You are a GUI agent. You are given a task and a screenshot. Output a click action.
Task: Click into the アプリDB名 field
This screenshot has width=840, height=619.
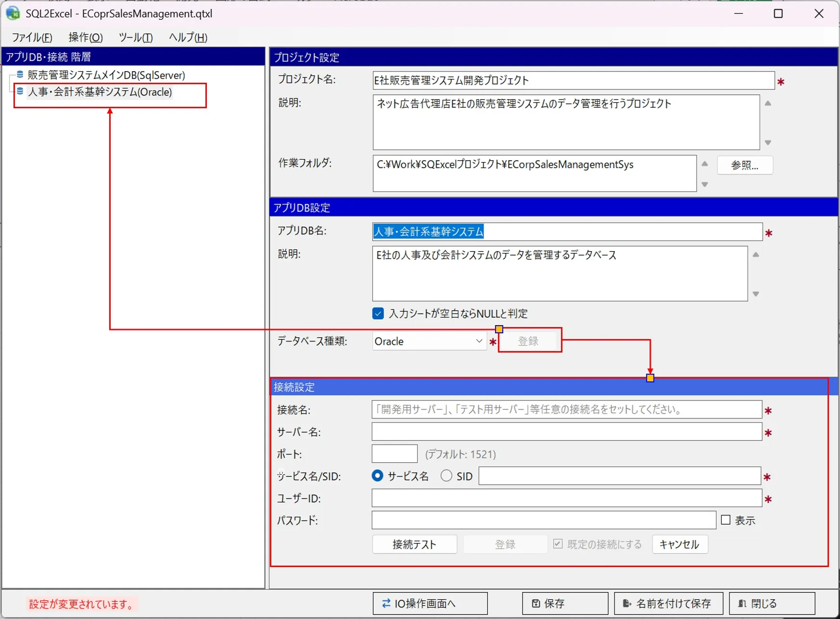click(567, 232)
